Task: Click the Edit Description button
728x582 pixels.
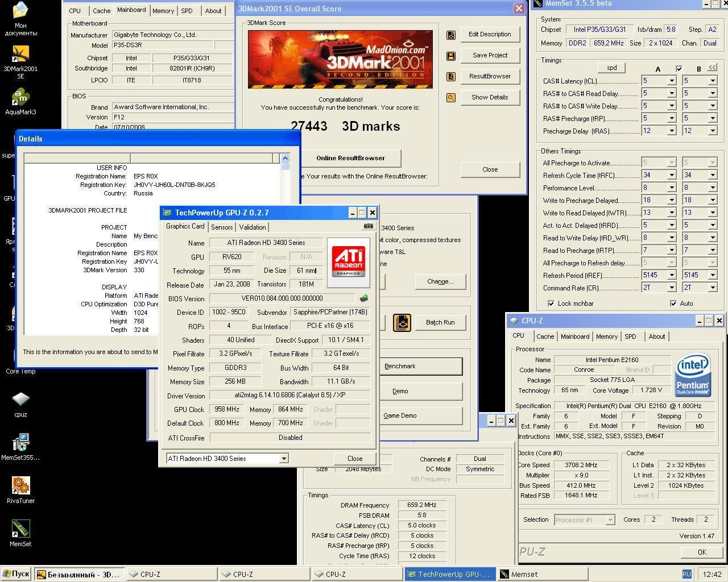Action: (490, 34)
